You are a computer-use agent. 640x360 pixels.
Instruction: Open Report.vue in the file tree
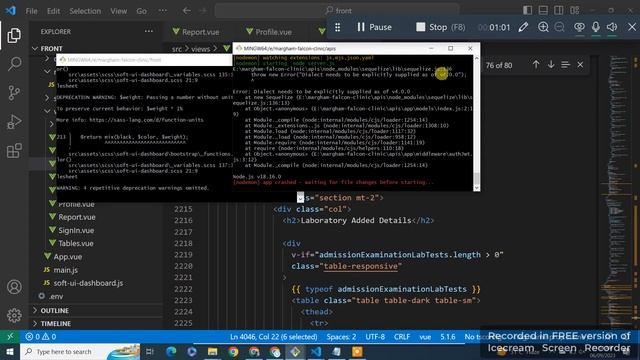click(x=77, y=217)
